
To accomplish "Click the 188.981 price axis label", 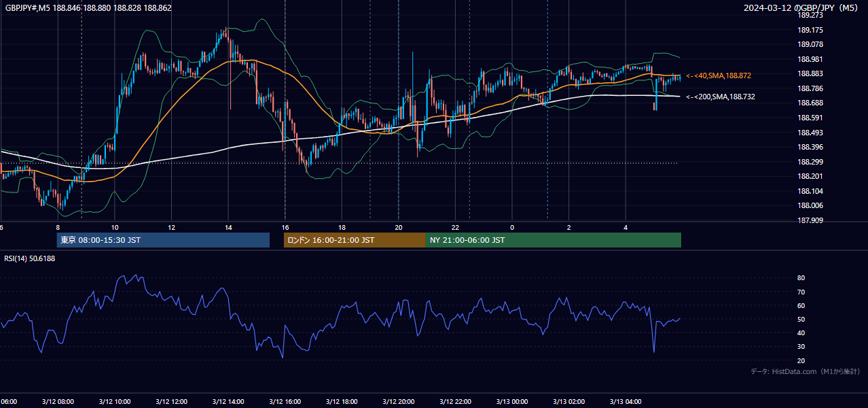I will point(810,59).
